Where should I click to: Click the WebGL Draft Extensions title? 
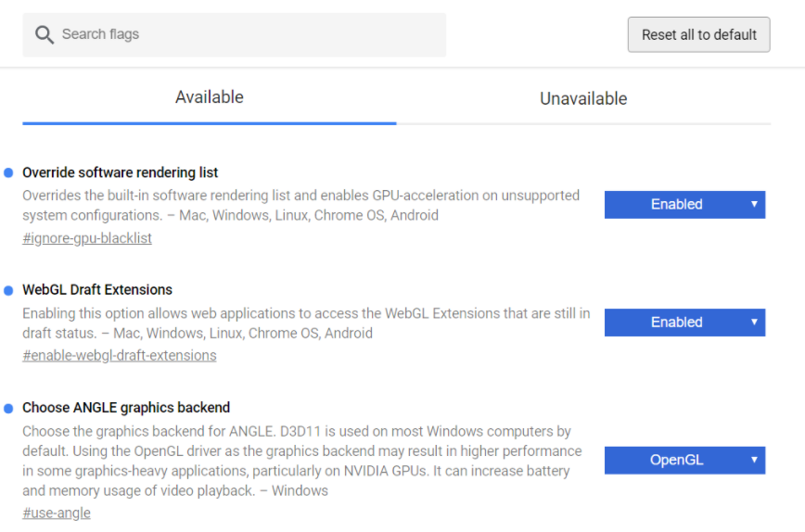pos(97,289)
